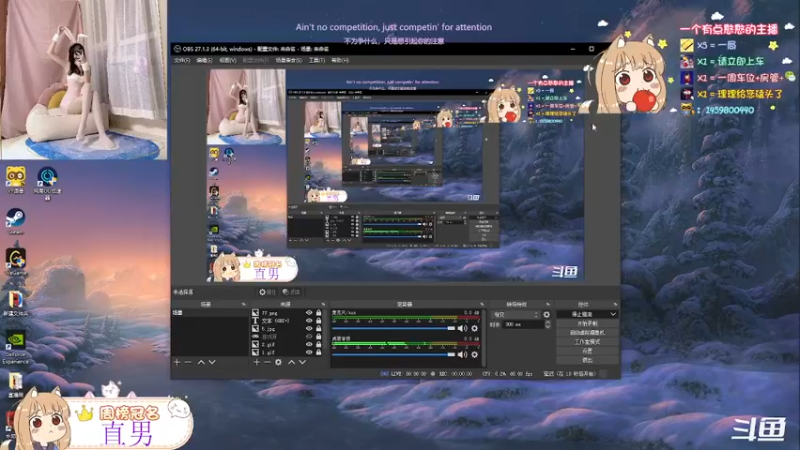Mute the 麦克风/Aux speaker icon
This screenshot has width=800, height=450.
pos(462,328)
